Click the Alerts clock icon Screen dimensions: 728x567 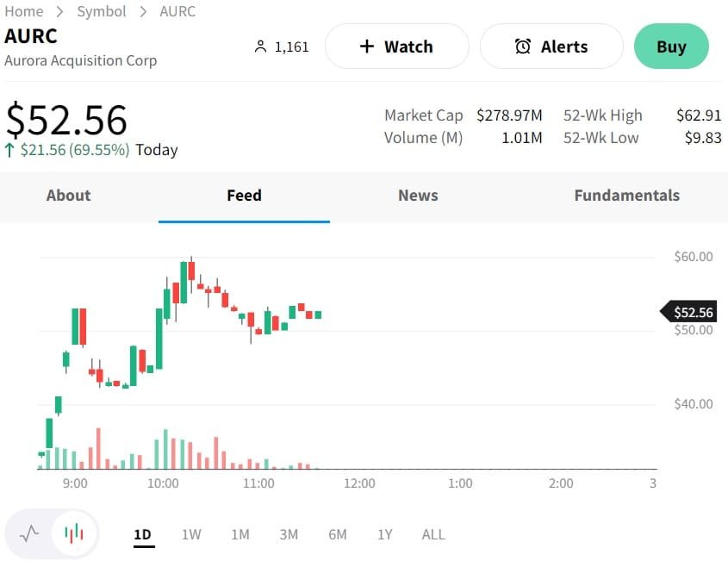522,47
